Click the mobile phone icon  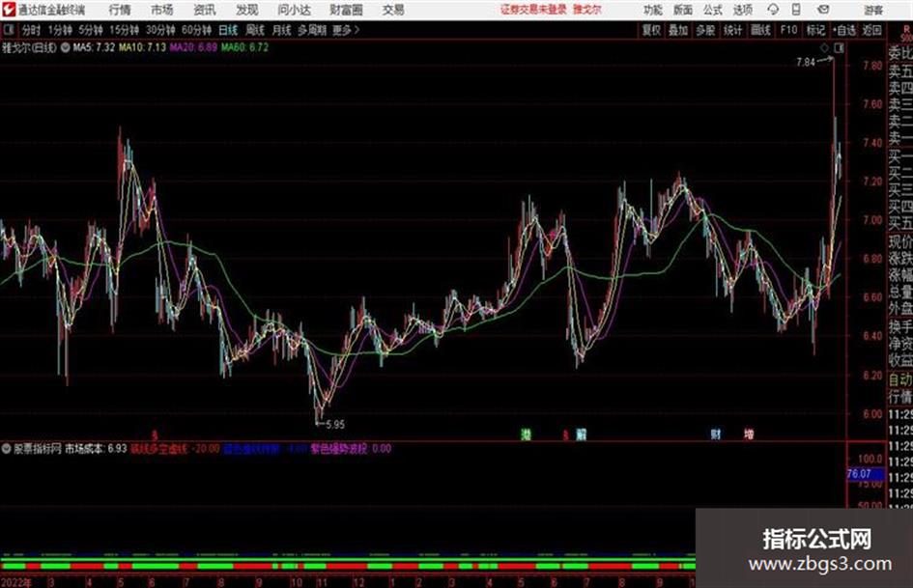click(x=796, y=10)
